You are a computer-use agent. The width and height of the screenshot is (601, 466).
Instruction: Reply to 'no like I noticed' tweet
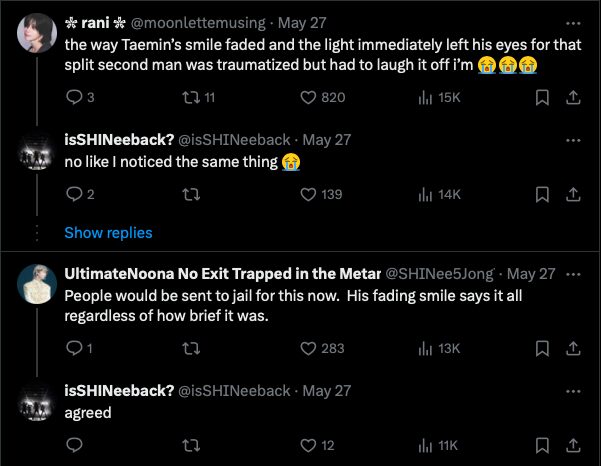tap(74, 194)
